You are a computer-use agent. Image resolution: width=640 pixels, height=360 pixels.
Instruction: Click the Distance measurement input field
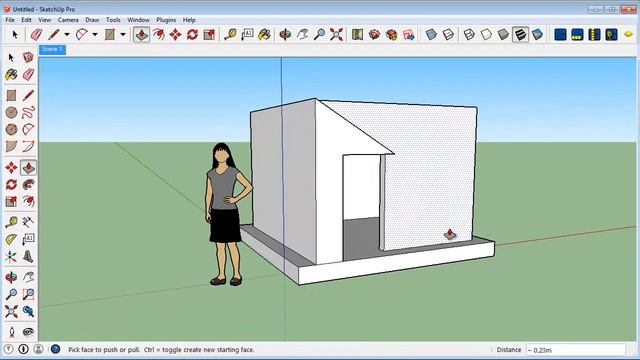tap(576, 350)
